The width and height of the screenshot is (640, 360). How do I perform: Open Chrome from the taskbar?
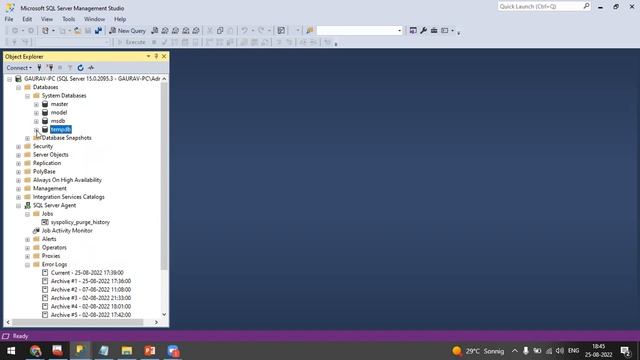pos(36,351)
